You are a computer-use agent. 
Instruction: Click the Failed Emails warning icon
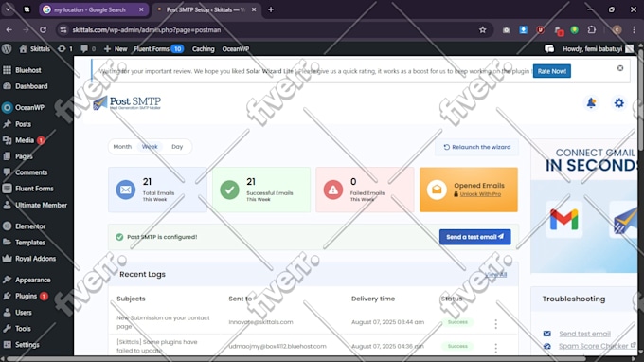point(333,190)
